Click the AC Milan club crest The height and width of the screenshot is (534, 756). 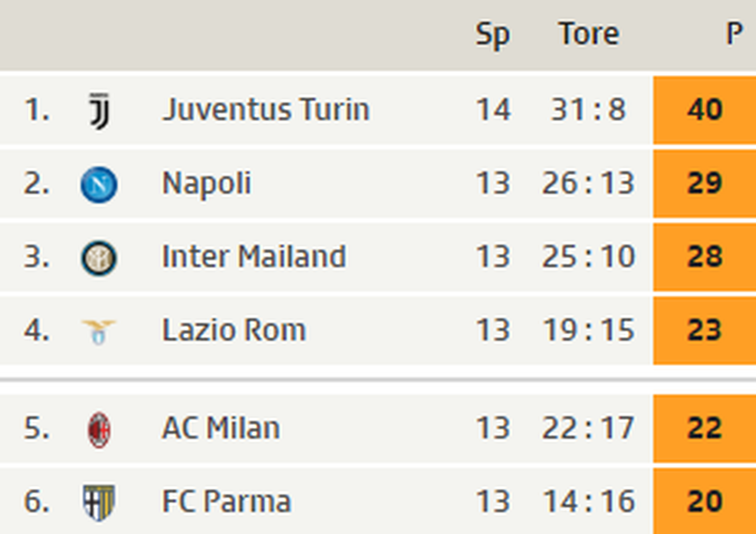tap(99, 430)
